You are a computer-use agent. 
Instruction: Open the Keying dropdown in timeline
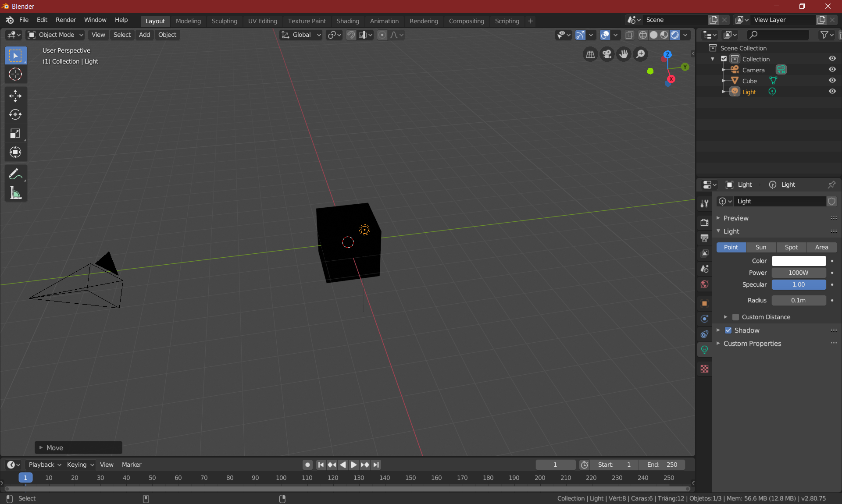[80, 465]
